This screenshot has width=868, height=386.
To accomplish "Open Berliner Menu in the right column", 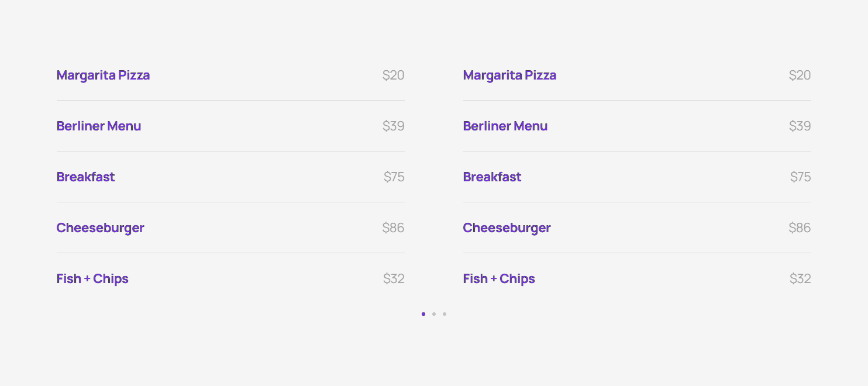I will 505,126.
